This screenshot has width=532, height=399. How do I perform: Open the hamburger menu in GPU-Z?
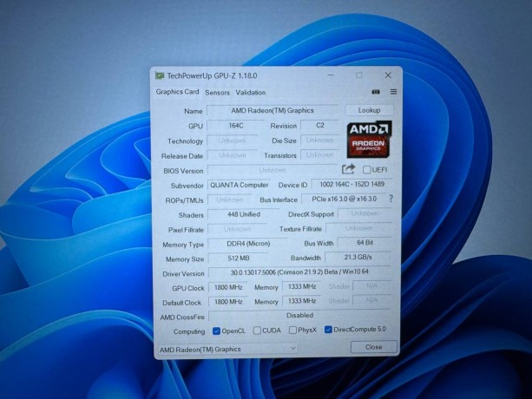tap(393, 92)
